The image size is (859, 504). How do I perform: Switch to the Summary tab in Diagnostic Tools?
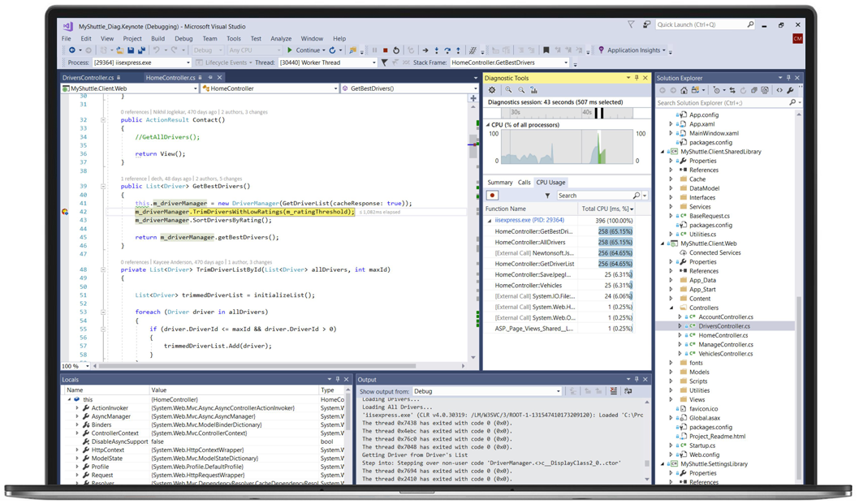click(x=500, y=182)
